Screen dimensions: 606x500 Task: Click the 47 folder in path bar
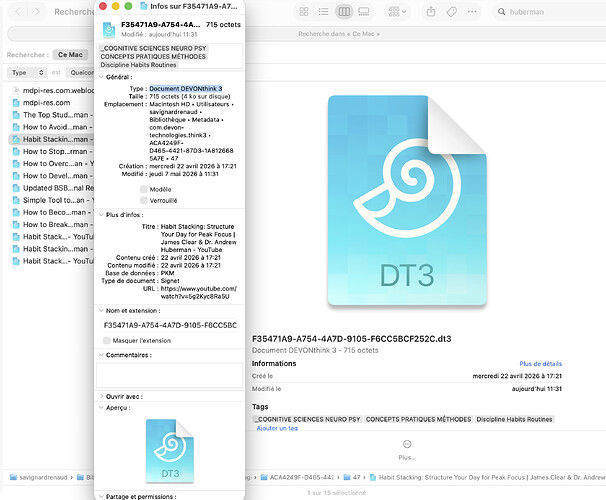pyautogui.click(x=352, y=477)
